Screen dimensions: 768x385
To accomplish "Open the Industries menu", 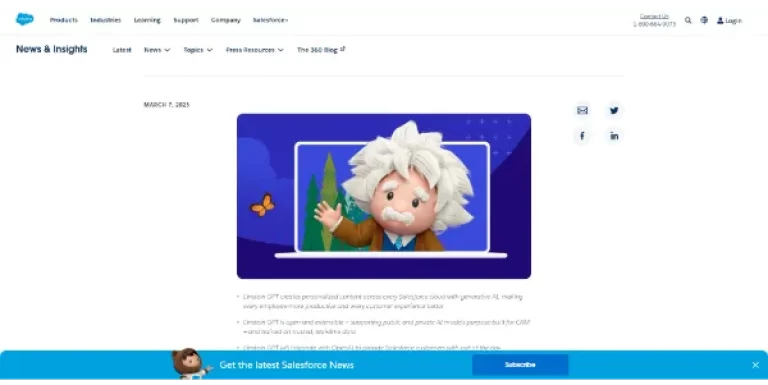I will point(106,20).
